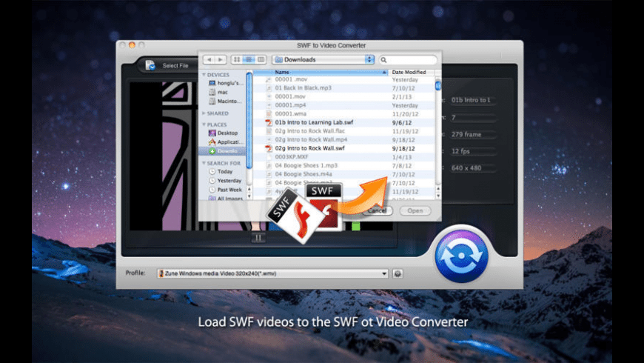Click 00001.wma file row

click(x=343, y=114)
